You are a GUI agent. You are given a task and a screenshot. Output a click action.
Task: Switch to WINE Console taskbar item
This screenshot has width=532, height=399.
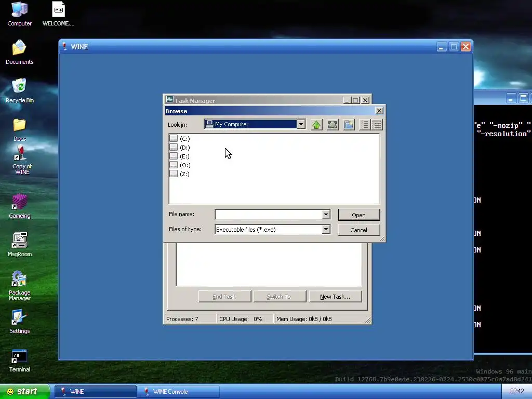(x=179, y=391)
